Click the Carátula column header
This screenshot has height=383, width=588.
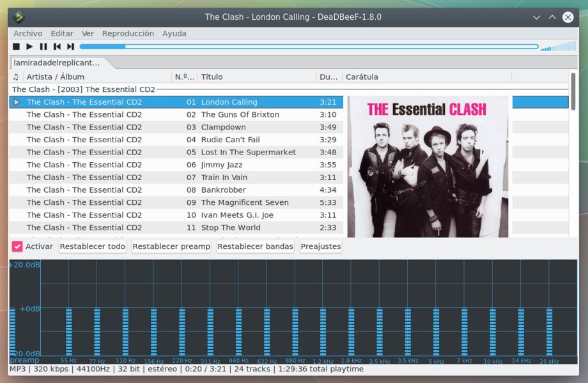coord(427,77)
